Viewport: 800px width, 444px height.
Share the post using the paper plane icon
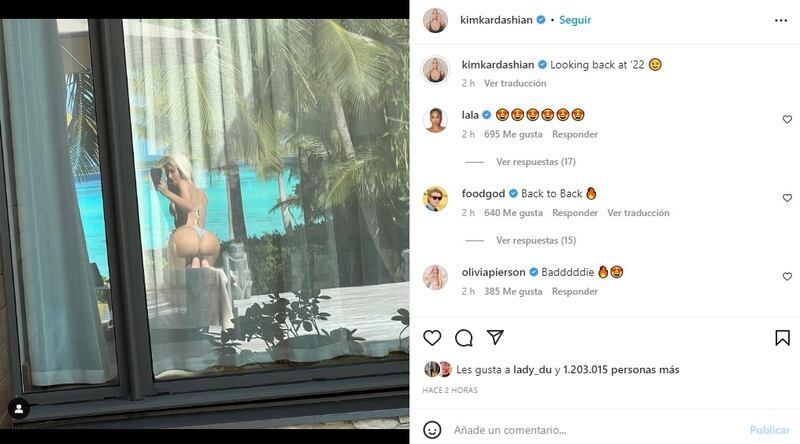tap(495, 337)
